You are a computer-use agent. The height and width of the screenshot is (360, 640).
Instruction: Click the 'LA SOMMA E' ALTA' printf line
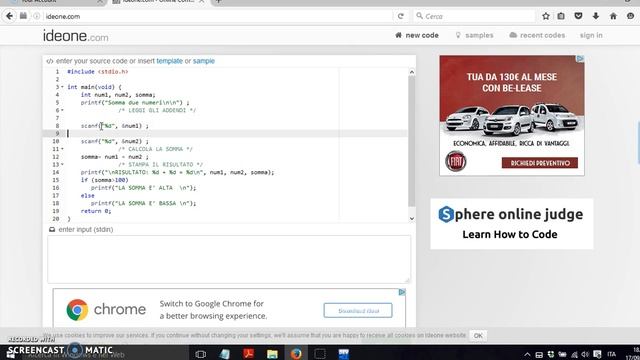143,188
